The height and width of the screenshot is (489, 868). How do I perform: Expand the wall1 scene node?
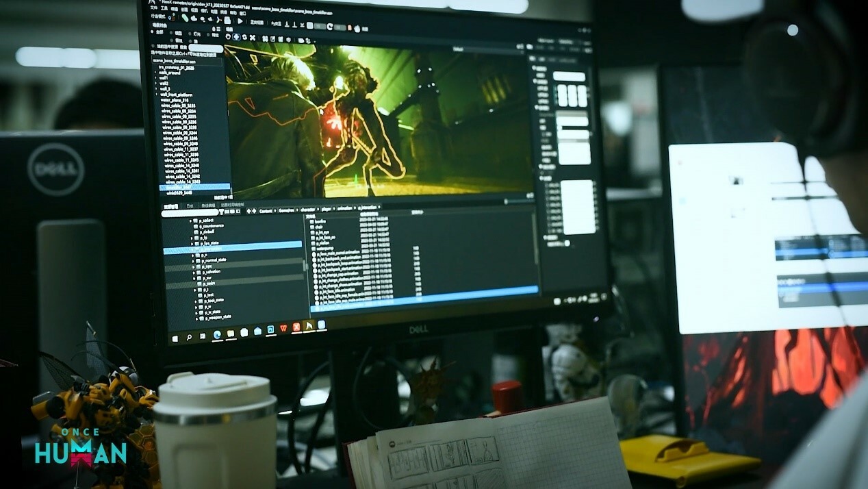point(156,78)
